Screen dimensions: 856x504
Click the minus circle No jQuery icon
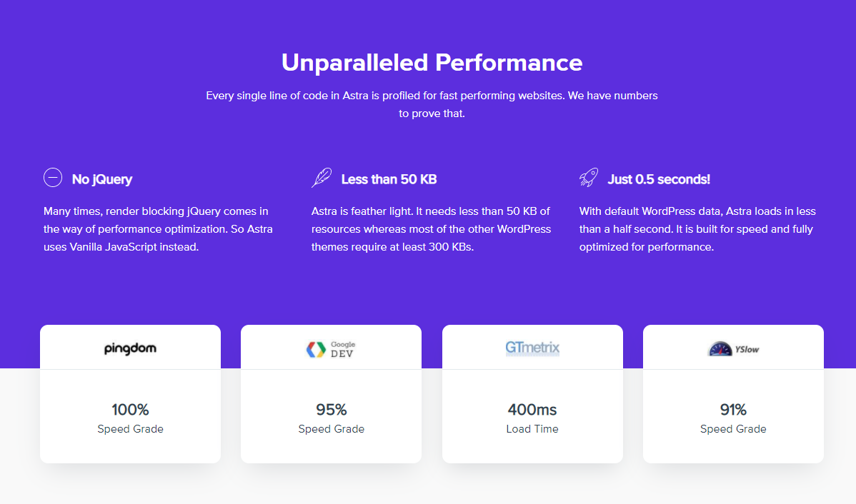53,178
